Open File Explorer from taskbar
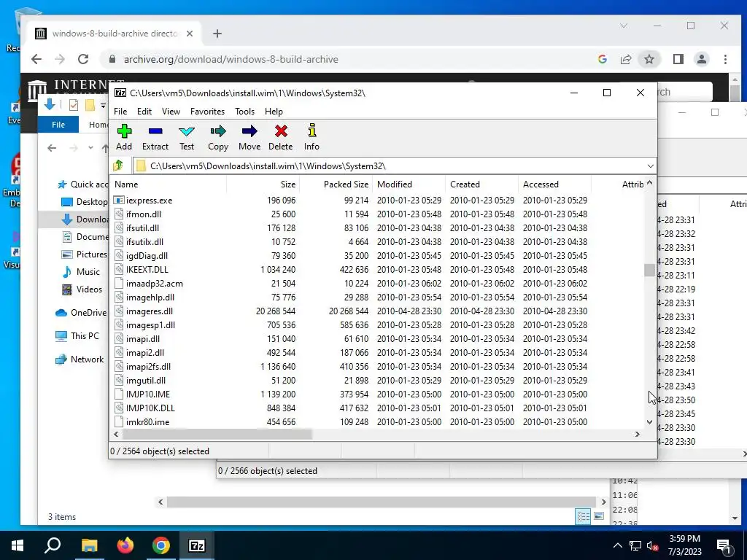747x560 pixels. (x=89, y=545)
